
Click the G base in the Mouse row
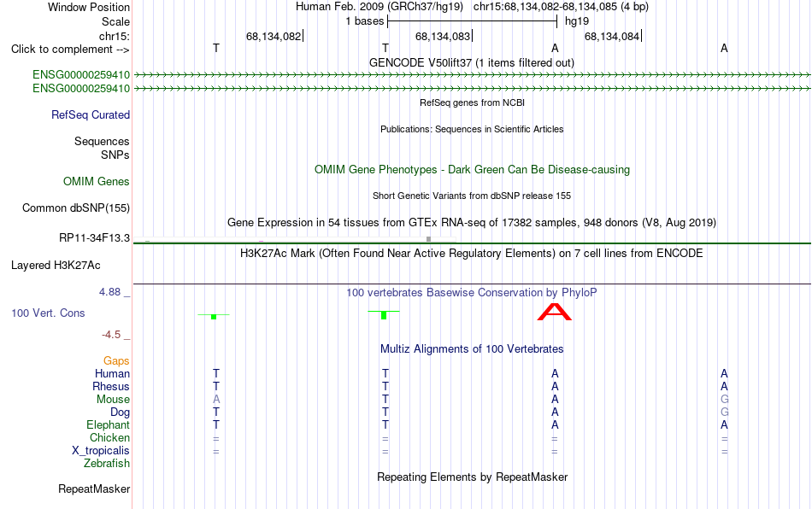[x=724, y=400]
